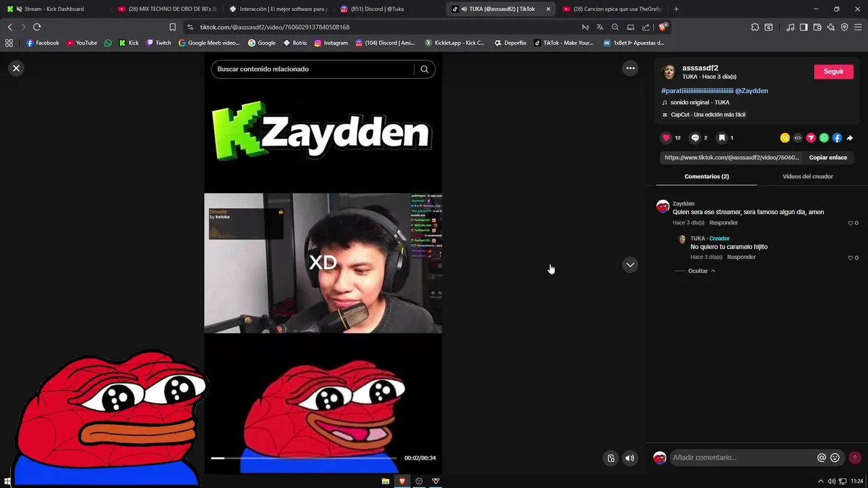The height and width of the screenshot is (488, 868).
Task: Open CapCut - Una edición más fácil link
Action: 708,115
